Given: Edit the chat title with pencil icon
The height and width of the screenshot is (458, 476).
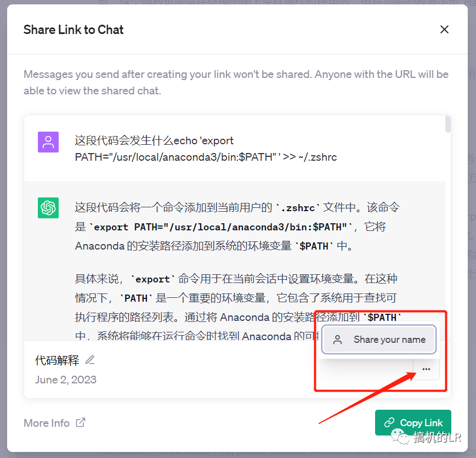Looking at the screenshot, I should (x=90, y=360).
